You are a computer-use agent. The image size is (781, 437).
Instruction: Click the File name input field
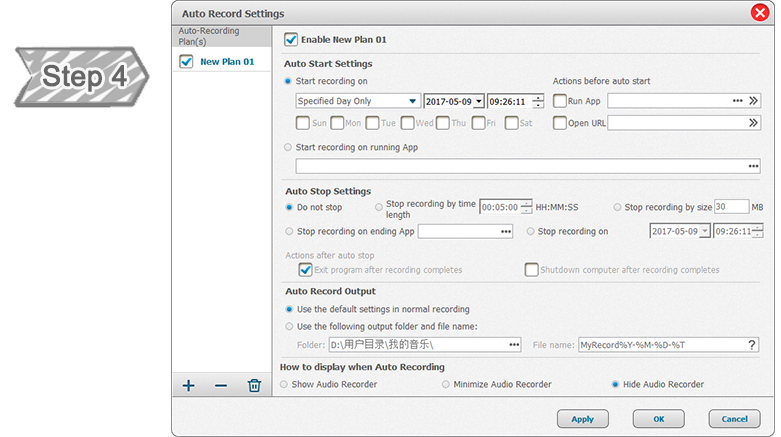click(x=661, y=345)
